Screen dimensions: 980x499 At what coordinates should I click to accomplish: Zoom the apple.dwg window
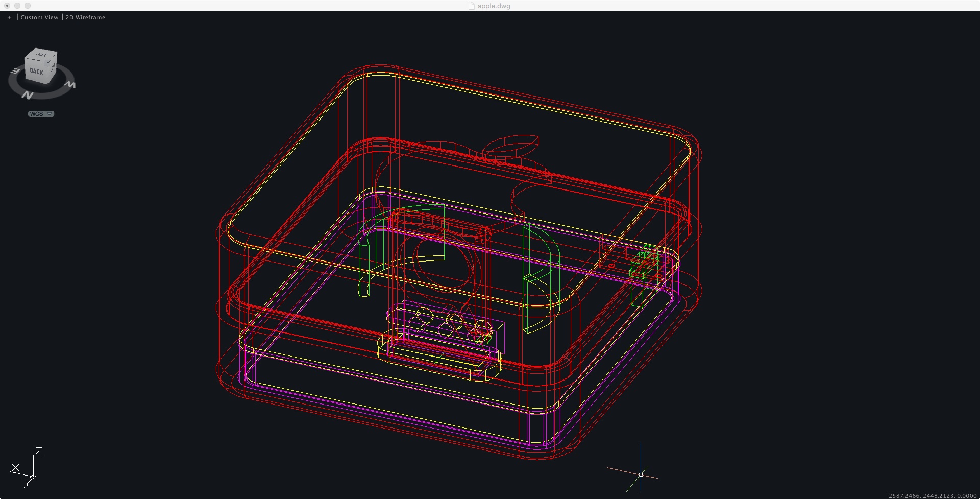point(28,6)
